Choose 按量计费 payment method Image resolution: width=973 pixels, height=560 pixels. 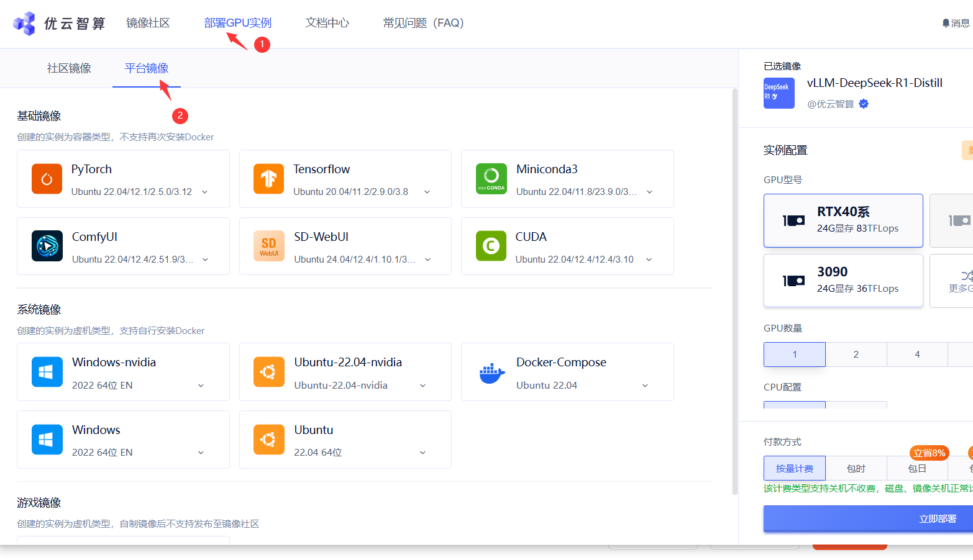[x=795, y=469]
